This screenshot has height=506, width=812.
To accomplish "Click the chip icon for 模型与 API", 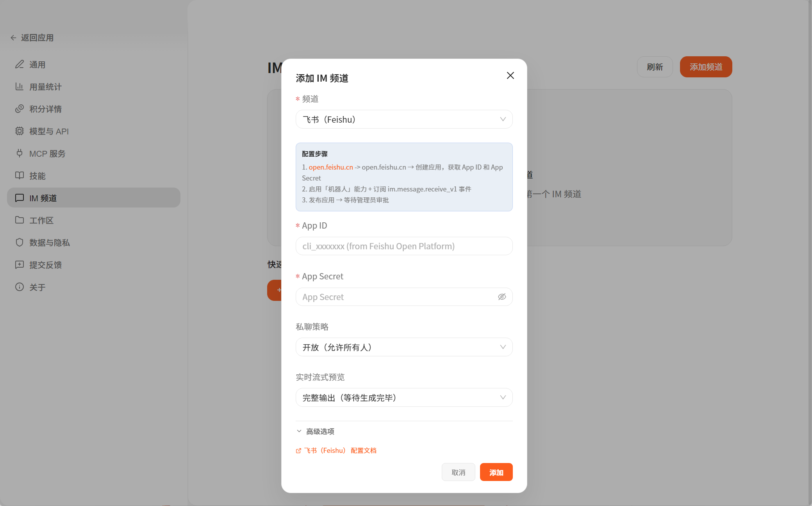I will pyautogui.click(x=20, y=131).
